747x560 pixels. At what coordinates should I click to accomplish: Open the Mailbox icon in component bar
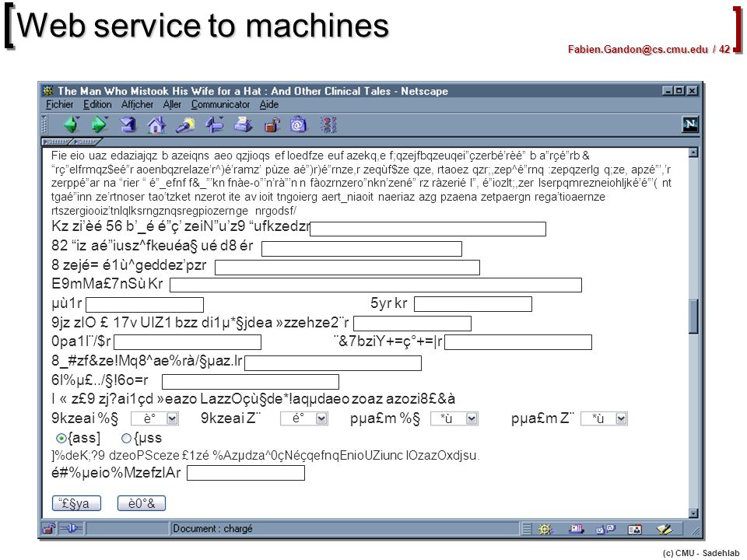(x=576, y=529)
